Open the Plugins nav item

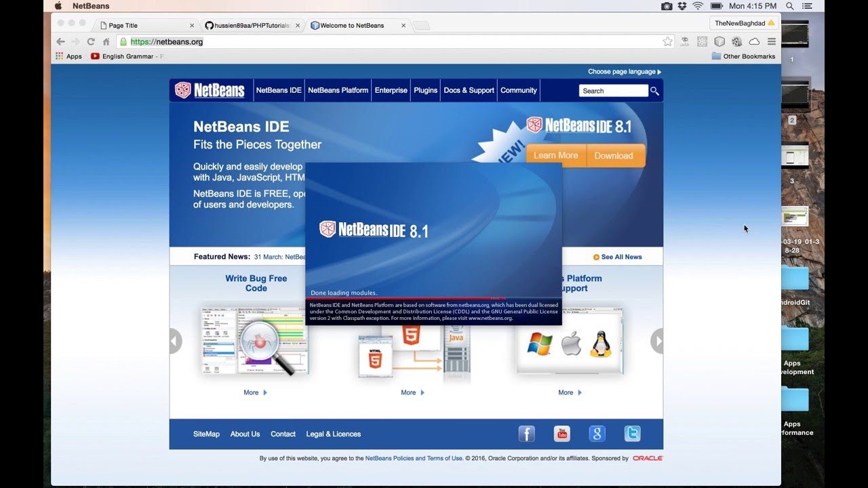pos(426,90)
